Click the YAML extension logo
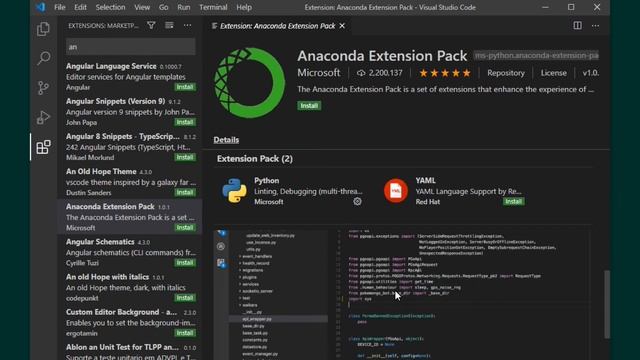The height and width of the screenshot is (360, 640). [396, 191]
